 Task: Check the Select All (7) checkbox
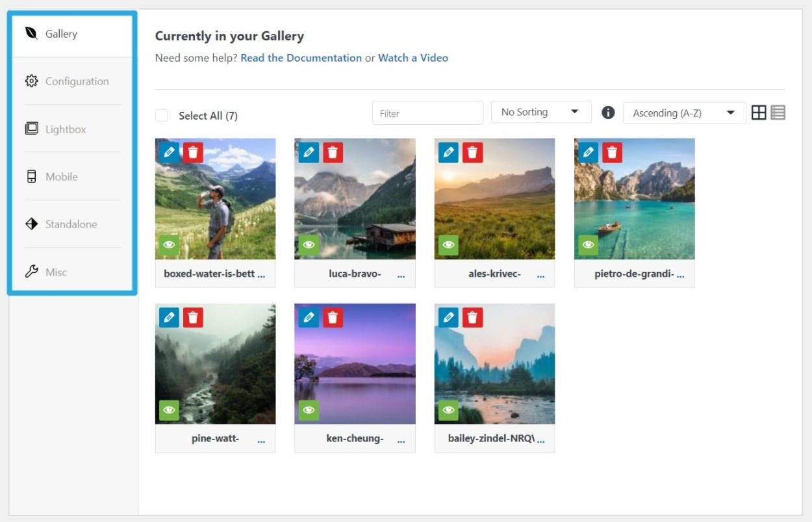(161, 115)
